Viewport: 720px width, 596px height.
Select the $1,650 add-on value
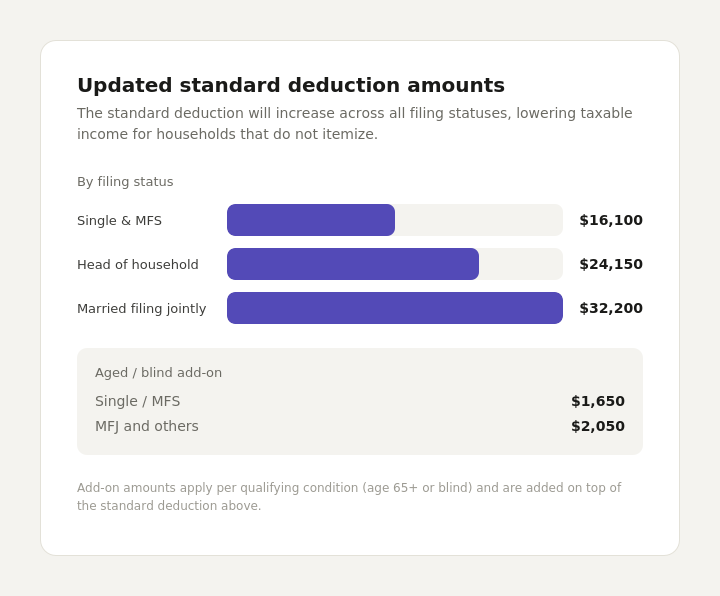598,401
